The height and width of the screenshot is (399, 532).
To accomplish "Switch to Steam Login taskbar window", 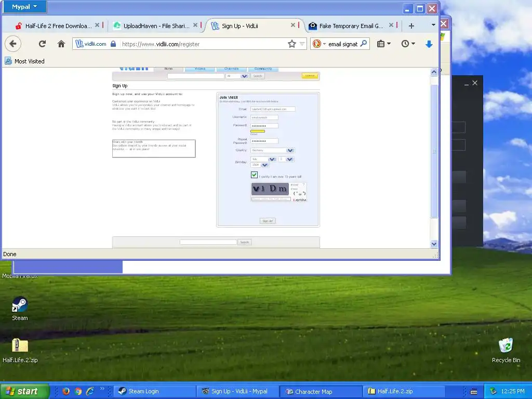I will [155, 391].
